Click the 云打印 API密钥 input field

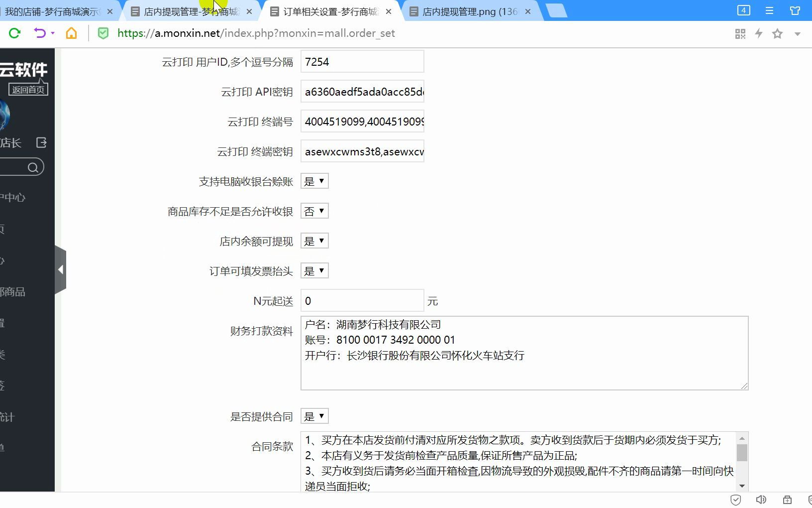362,92
